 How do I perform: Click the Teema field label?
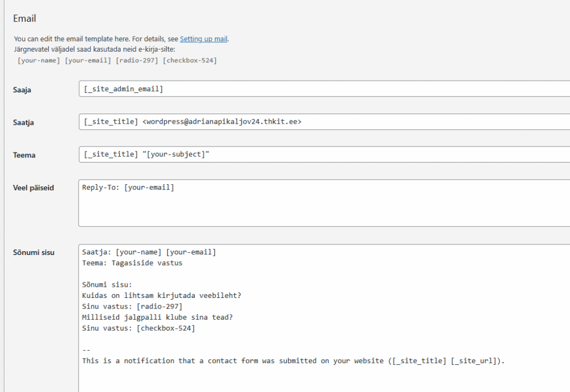pos(24,155)
